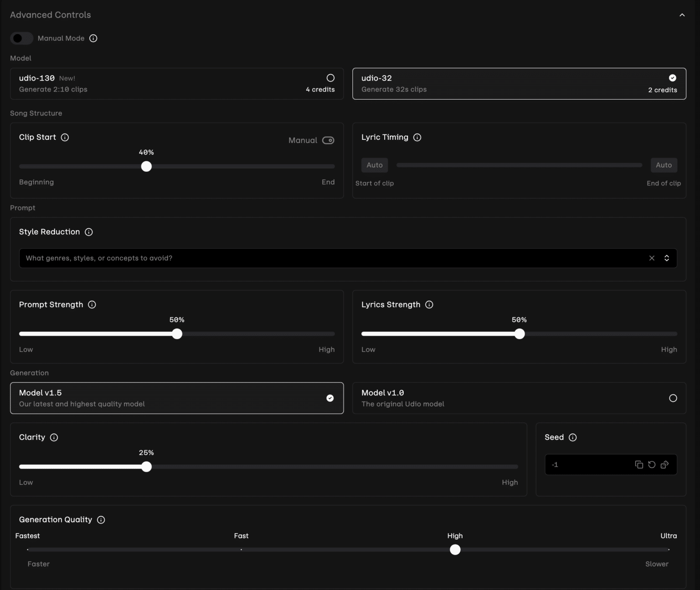Enable Manual Mode
Image resolution: width=700 pixels, height=590 pixels.
[22, 38]
